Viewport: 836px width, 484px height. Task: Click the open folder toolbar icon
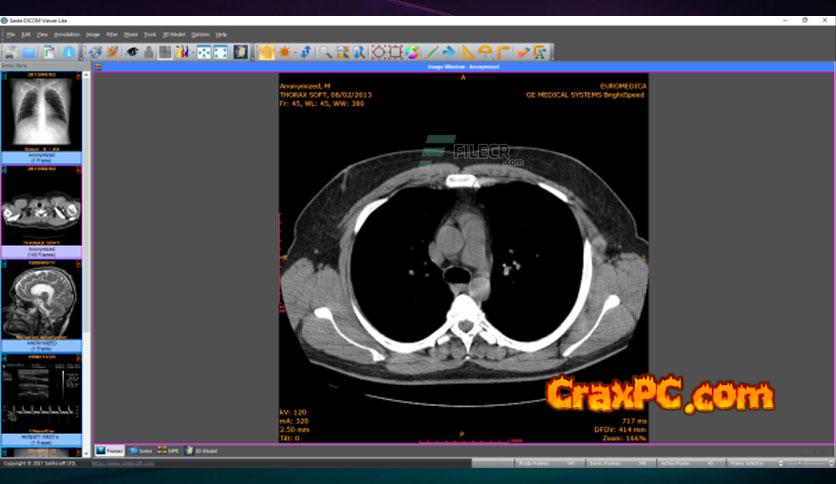30,52
